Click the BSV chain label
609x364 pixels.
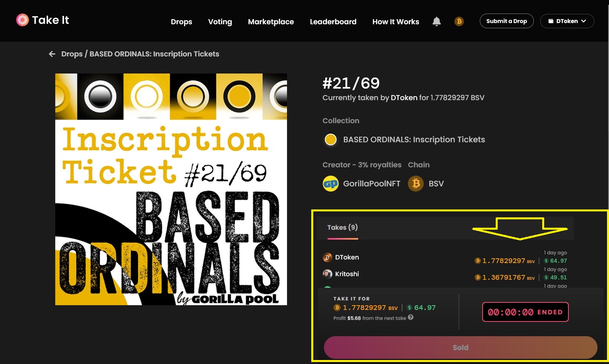point(436,184)
